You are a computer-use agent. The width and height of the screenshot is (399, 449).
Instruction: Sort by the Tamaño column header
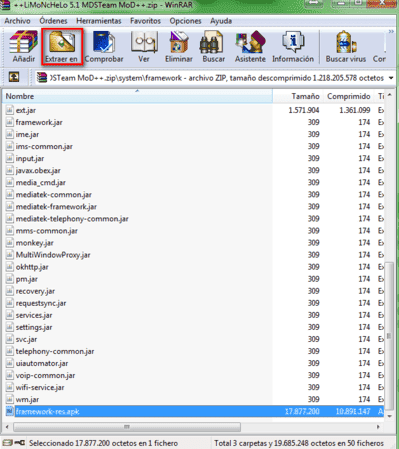pos(298,96)
